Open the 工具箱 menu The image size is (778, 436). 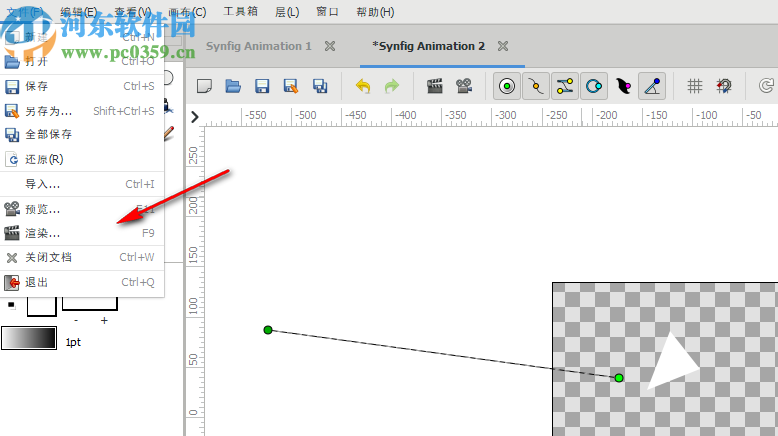[241, 12]
